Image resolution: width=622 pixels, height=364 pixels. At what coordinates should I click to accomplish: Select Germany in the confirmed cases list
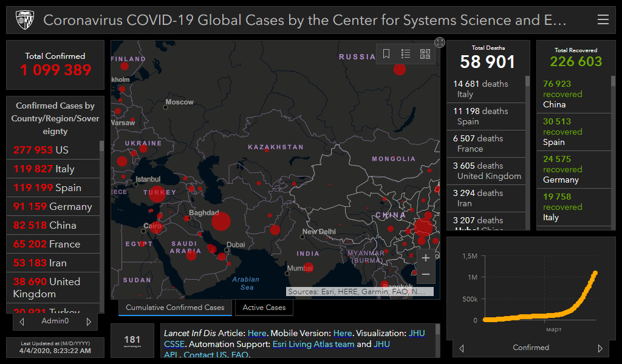pos(53,206)
